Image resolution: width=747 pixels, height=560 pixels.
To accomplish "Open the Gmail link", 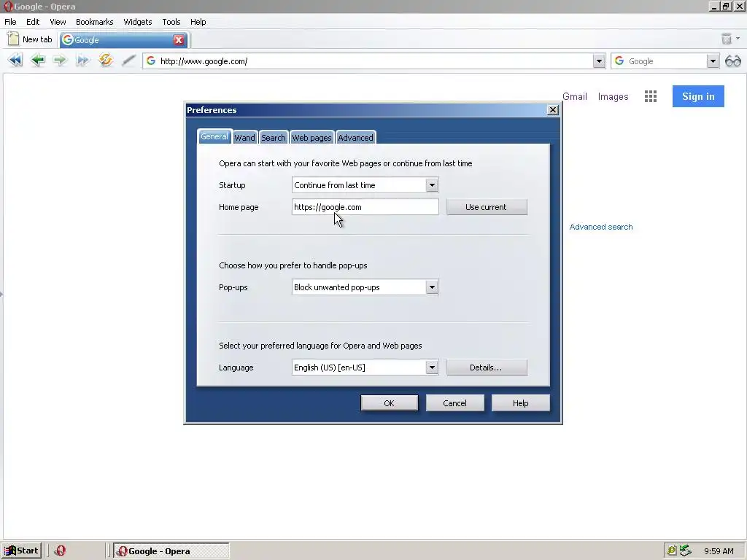I will coord(575,97).
